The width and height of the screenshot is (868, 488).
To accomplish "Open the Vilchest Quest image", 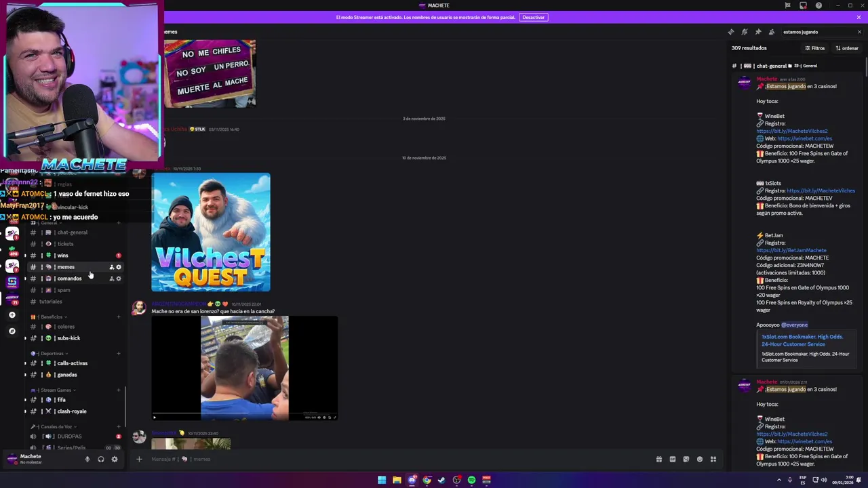I will click(211, 232).
